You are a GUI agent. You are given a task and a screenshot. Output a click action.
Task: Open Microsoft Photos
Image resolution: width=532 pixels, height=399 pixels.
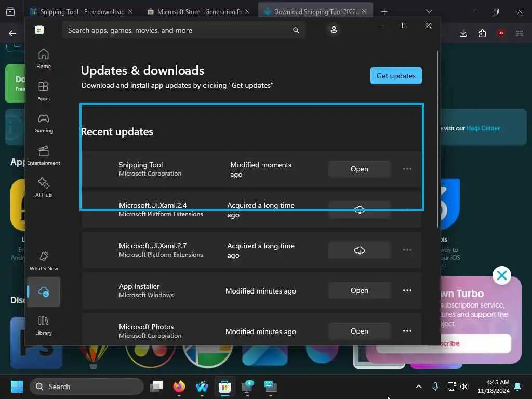tap(360, 331)
